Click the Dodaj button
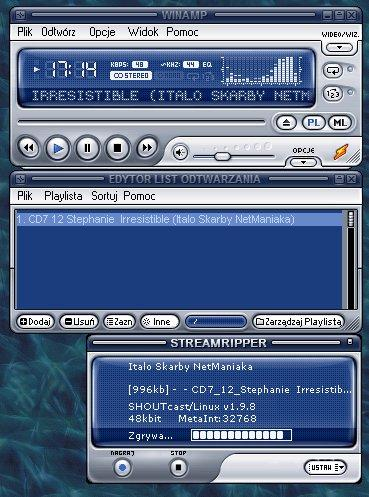Viewport: 369px width, 497px height. [x=35, y=322]
